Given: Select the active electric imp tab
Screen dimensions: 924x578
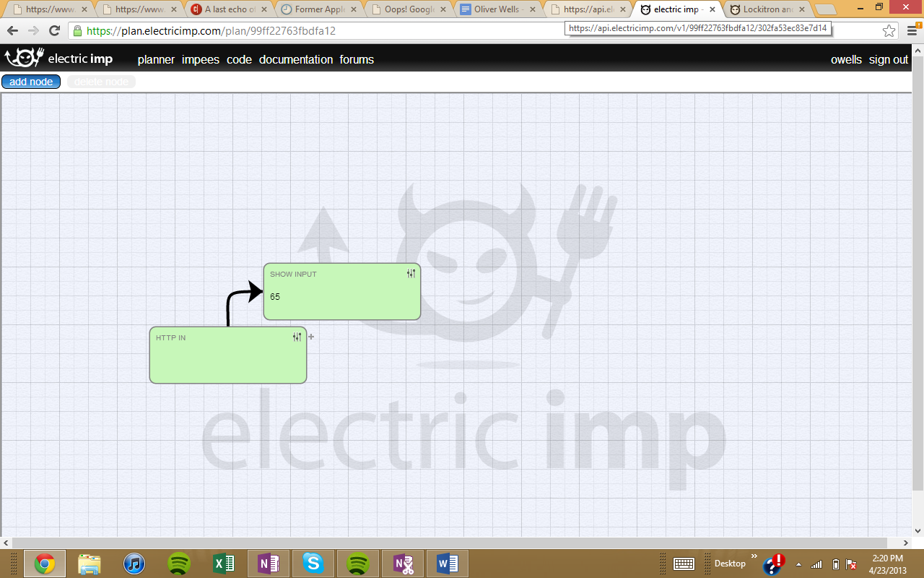Looking at the screenshot, I should point(677,9).
